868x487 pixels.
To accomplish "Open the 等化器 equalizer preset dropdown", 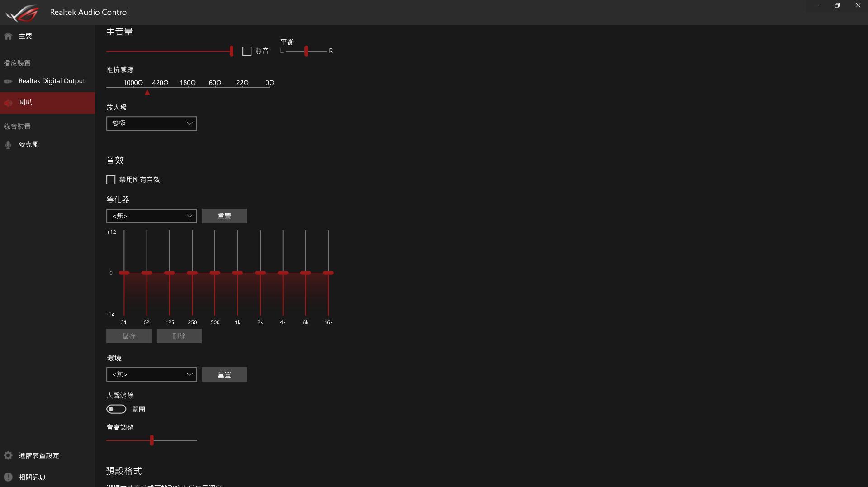I will [x=152, y=216].
